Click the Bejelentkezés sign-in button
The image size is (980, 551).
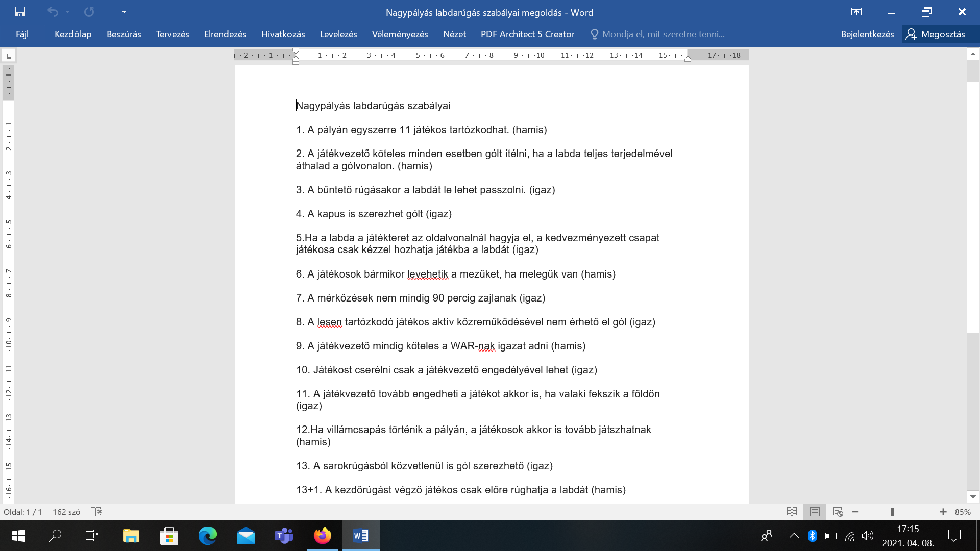[x=867, y=34]
